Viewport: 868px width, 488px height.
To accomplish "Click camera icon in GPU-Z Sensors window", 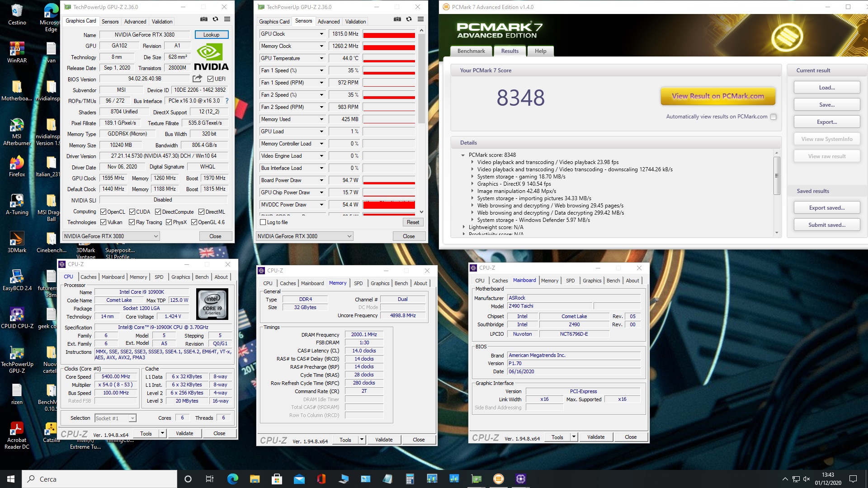I will click(397, 19).
